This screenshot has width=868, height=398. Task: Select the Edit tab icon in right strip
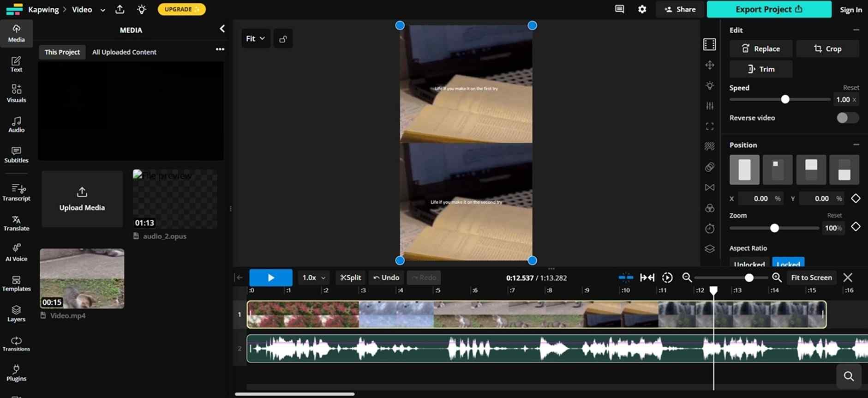pyautogui.click(x=710, y=44)
